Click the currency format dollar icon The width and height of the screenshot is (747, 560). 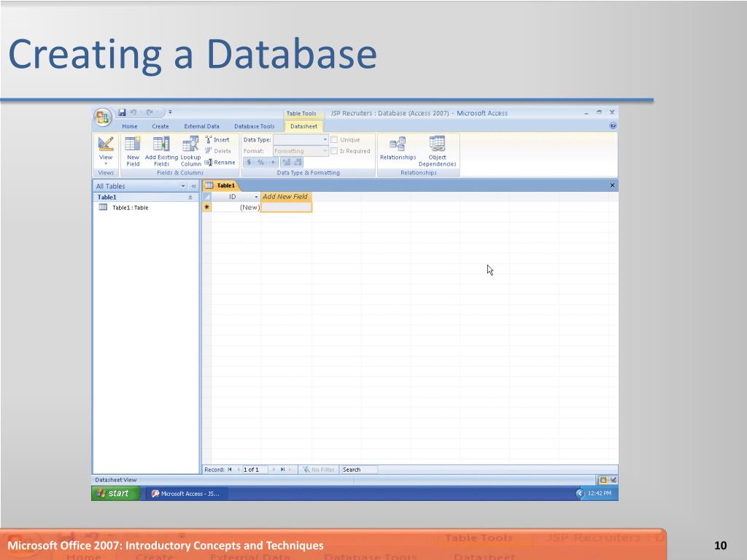[x=249, y=163]
